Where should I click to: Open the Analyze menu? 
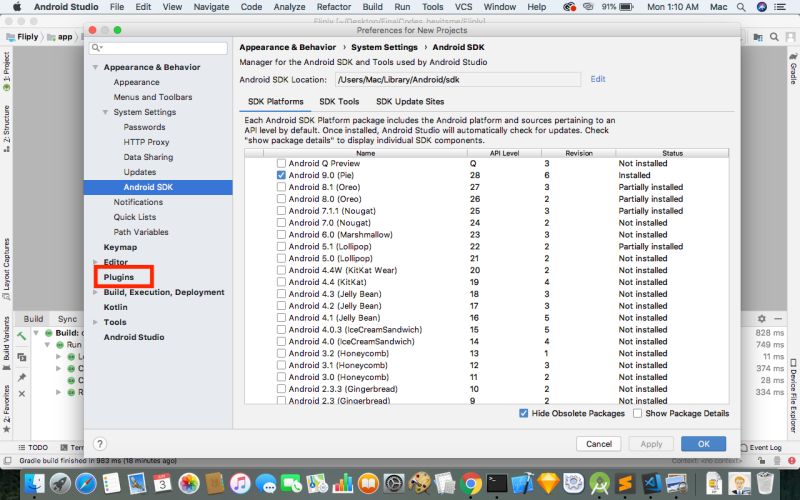point(289,7)
